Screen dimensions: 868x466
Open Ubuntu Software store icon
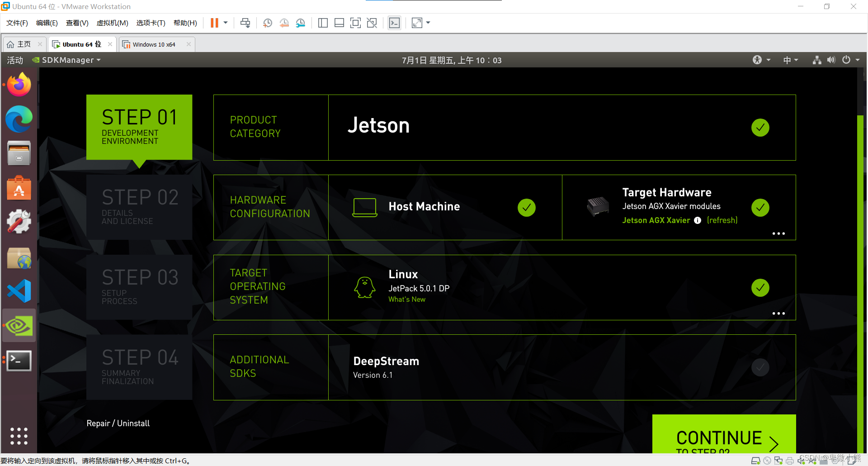[19, 187]
